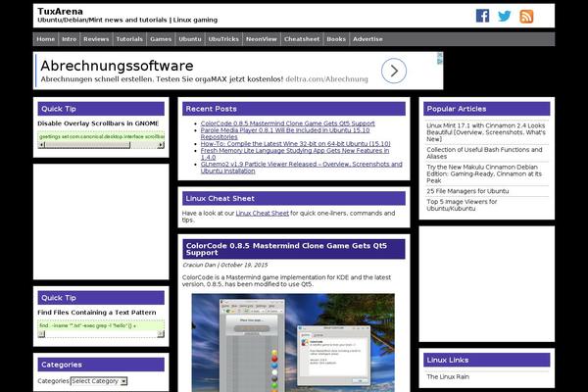Click the Abrechnungssoftware ad headline
The width and height of the screenshot is (588, 392).
[117, 66]
